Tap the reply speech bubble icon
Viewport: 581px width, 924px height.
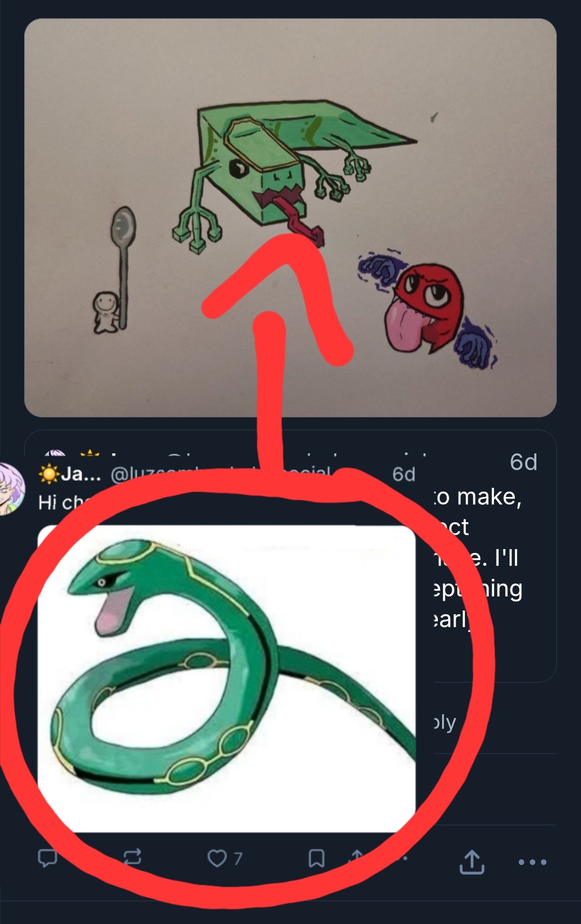pyautogui.click(x=47, y=857)
